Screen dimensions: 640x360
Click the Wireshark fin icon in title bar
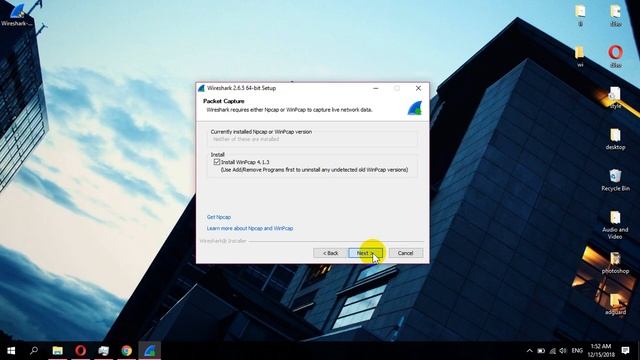[201, 88]
